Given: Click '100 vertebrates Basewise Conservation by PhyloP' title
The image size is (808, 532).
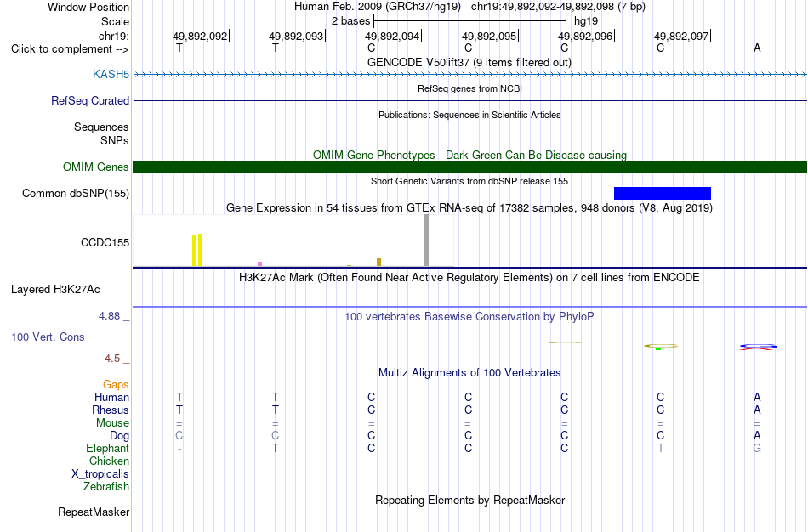Looking at the screenshot, I should click(x=469, y=317).
